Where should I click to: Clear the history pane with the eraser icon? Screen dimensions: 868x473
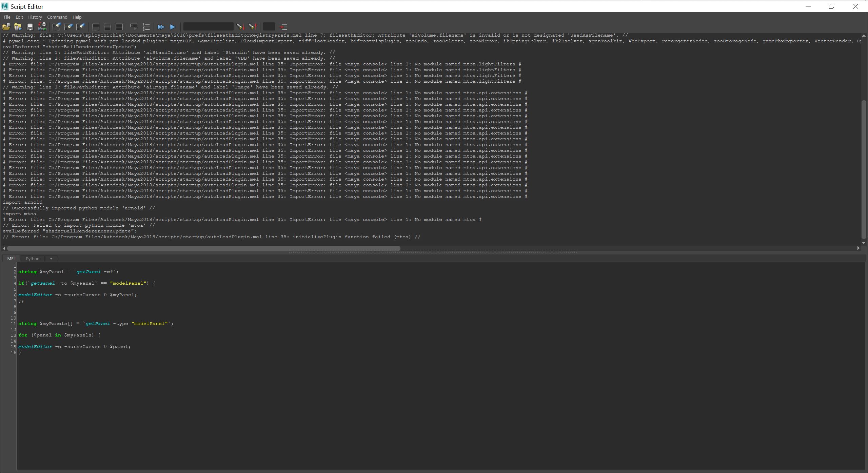[x=56, y=27]
